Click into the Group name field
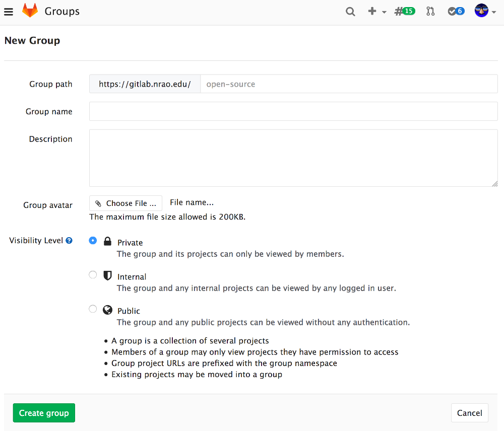The height and width of the screenshot is (431, 504). click(293, 112)
